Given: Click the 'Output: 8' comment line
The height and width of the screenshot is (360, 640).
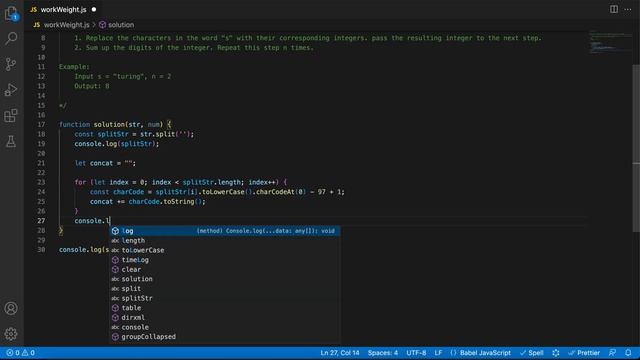Looking at the screenshot, I should click(92, 86).
